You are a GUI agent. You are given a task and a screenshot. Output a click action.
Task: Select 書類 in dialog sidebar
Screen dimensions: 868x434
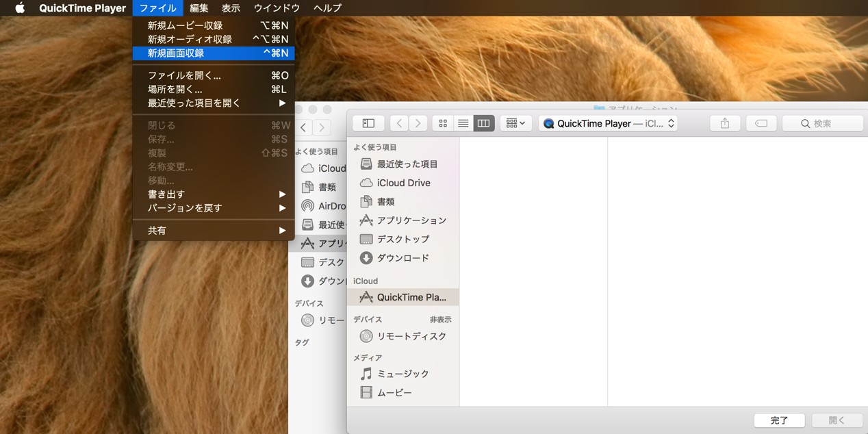(x=403, y=201)
